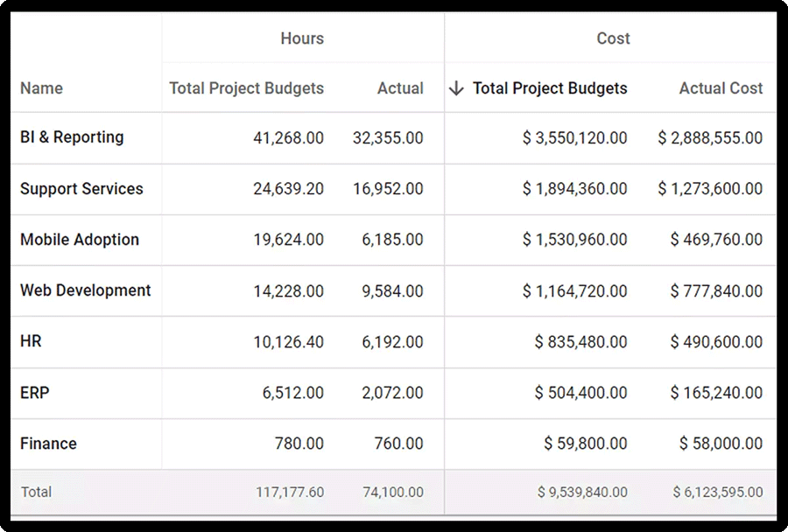This screenshot has width=788, height=532.
Task: Select the 760.00 actual hours cell
Action: coord(399,444)
